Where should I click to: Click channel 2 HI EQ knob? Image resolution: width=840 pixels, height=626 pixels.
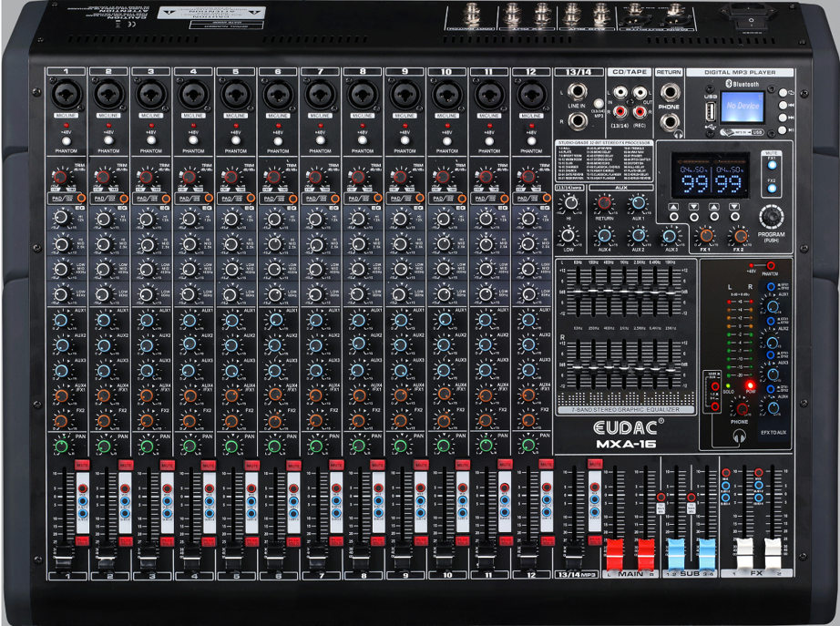(x=104, y=218)
